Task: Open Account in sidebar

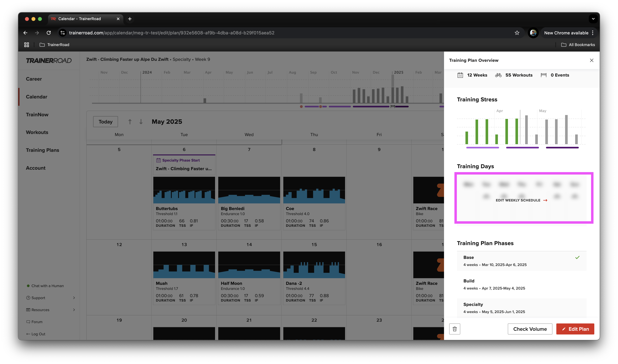Action: 36,168
